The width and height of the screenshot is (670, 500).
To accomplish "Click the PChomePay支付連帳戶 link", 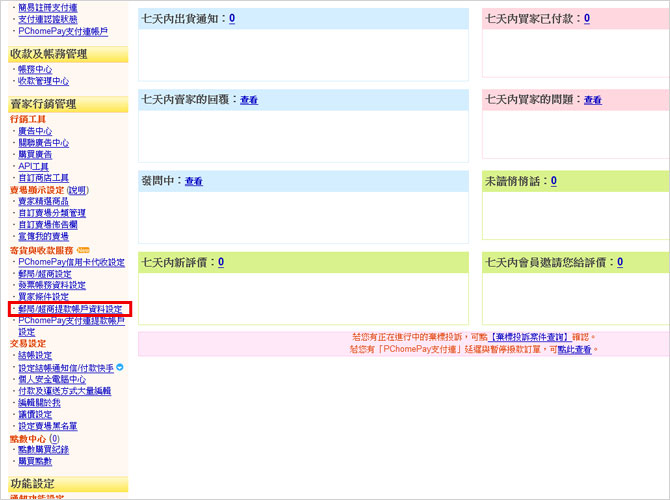I will (x=62, y=31).
